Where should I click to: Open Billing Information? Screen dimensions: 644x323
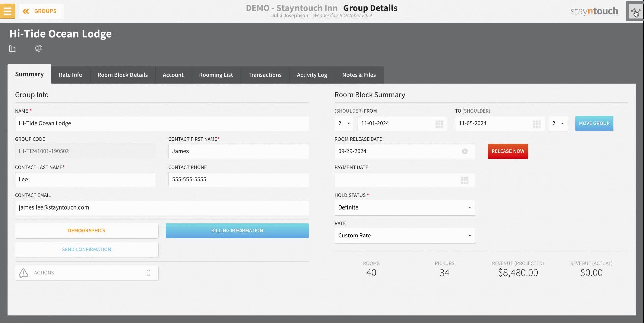tap(237, 231)
